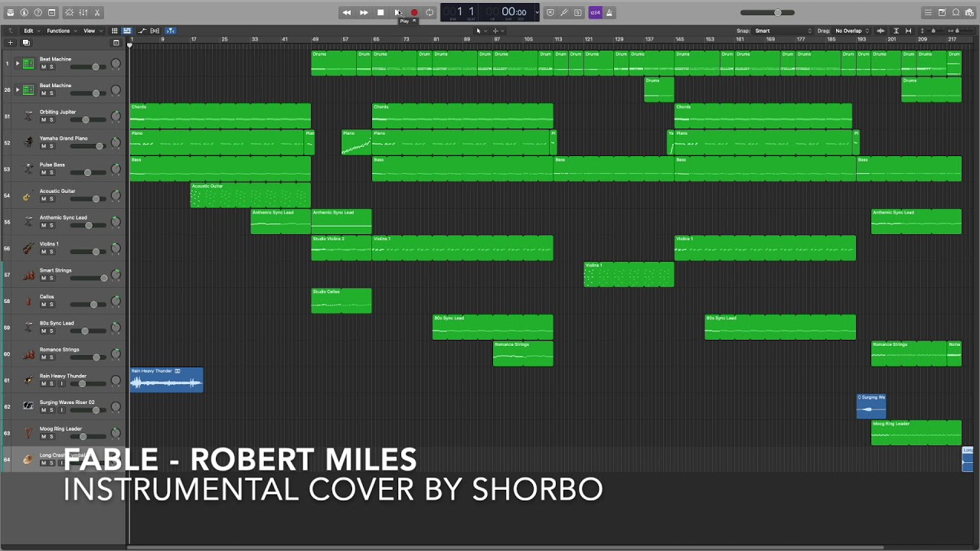
Task: Start playback with the Play button
Action: [397, 12]
